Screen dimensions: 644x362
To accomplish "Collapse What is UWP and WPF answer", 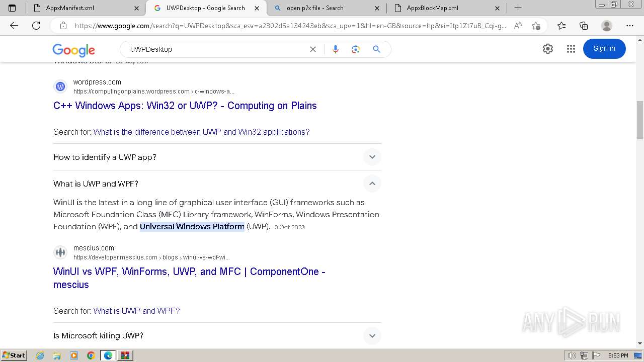I will click(x=372, y=184).
